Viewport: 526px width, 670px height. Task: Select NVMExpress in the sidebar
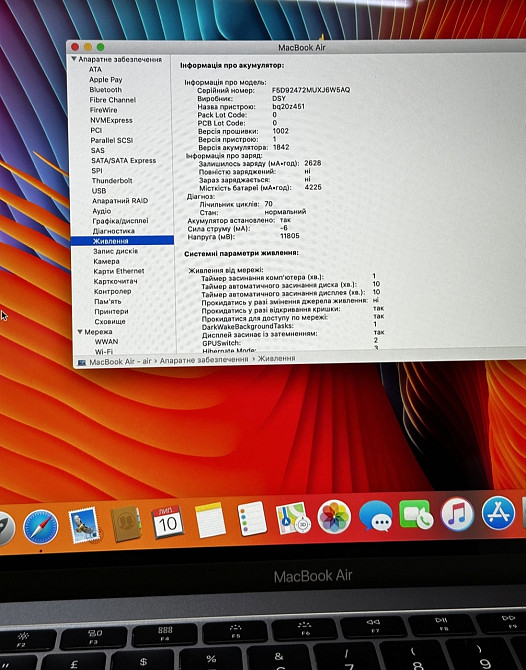[111, 120]
